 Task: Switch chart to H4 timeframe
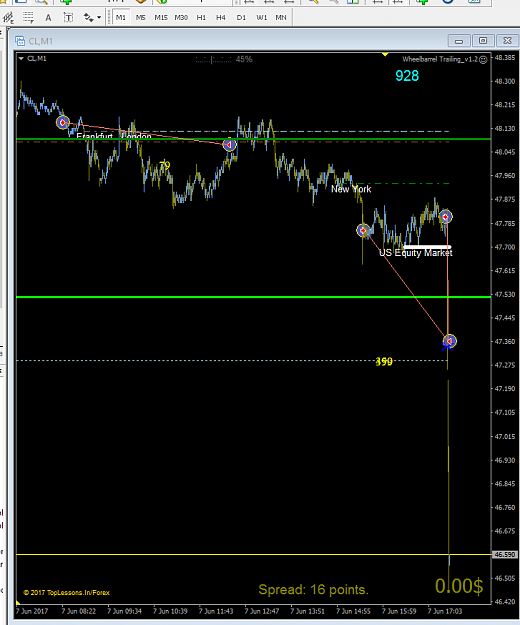pyautogui.click(x=221, y=18)
